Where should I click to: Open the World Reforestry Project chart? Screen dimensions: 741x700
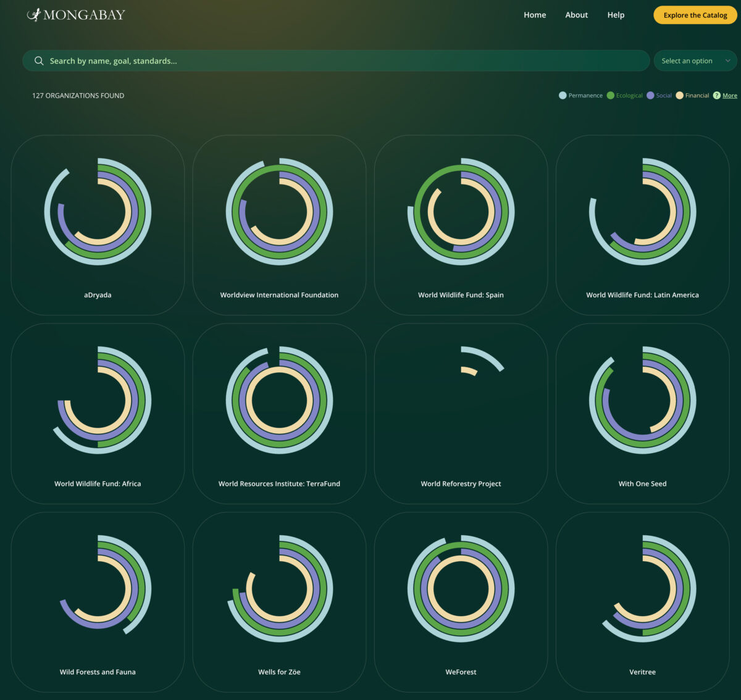461,400
